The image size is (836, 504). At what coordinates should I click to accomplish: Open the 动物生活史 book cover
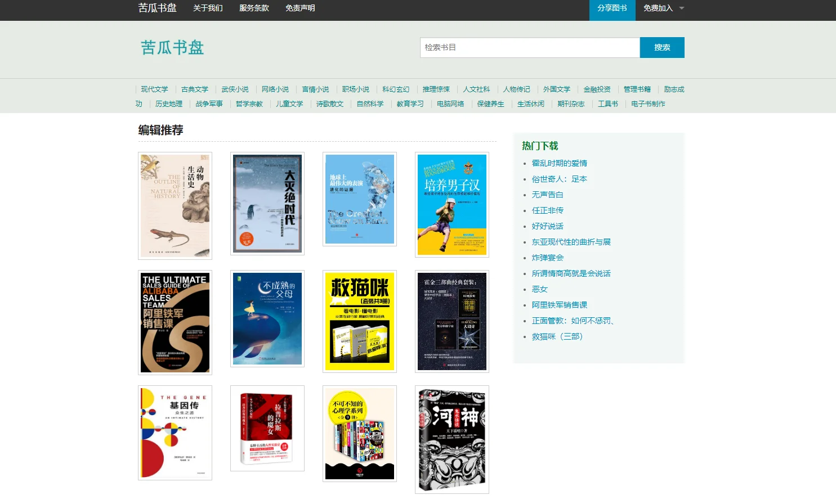tap(175, 206)
